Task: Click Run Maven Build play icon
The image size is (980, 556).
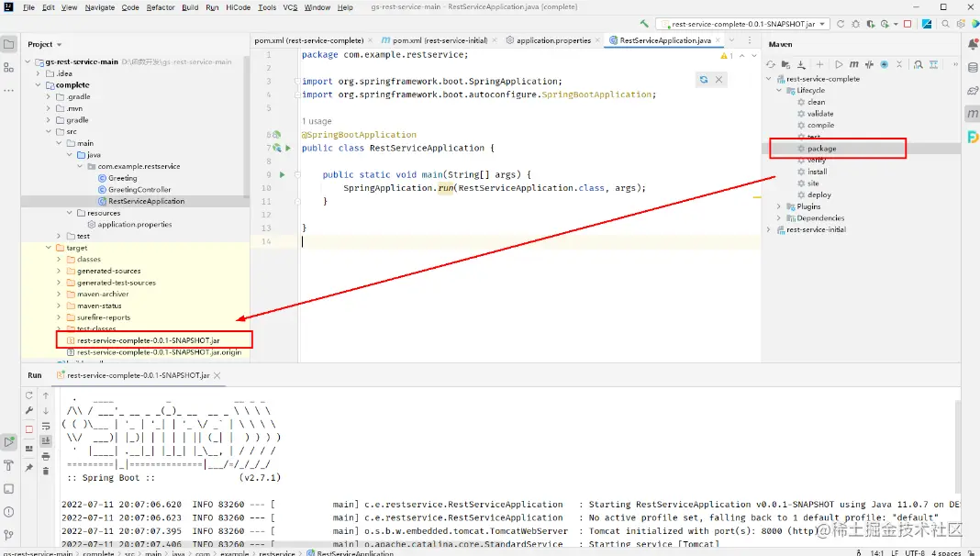Action: click(x=839, y=64)
